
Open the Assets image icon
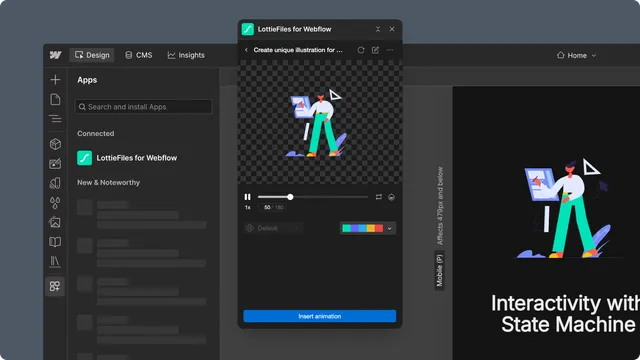[x=56, y=222]
